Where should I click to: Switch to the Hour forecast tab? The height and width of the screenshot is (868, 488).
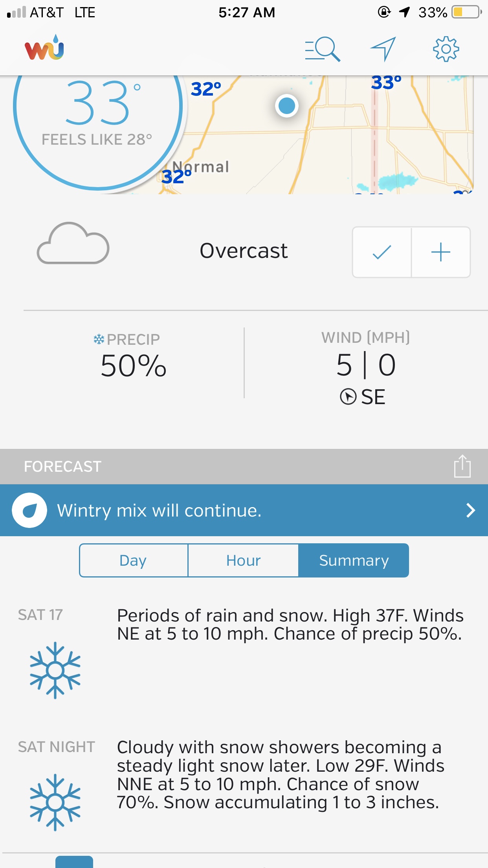tap(243, 561)
